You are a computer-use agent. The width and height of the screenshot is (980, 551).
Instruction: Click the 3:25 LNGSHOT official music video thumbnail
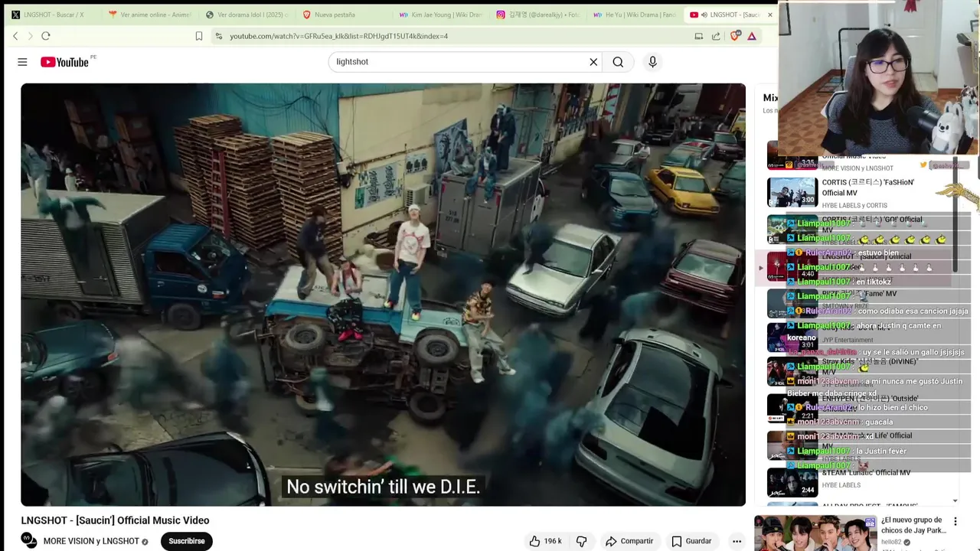(x=792, y=155)
